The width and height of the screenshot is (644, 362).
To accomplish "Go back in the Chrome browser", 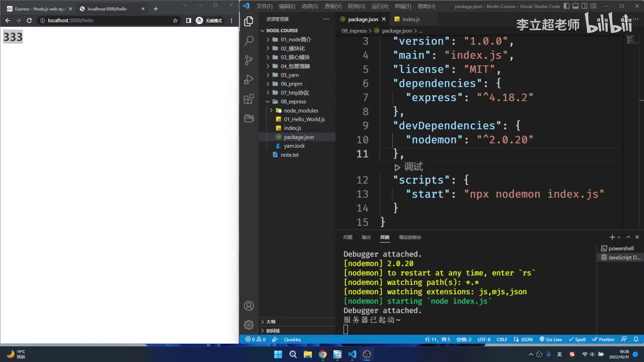I will pyautogui.click(x=8, y=21).
